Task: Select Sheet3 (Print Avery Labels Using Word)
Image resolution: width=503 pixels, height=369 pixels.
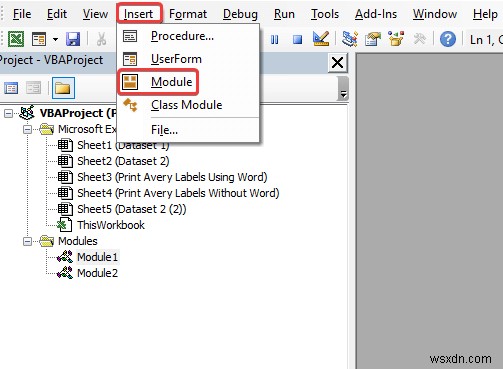Action: [172, 177]
